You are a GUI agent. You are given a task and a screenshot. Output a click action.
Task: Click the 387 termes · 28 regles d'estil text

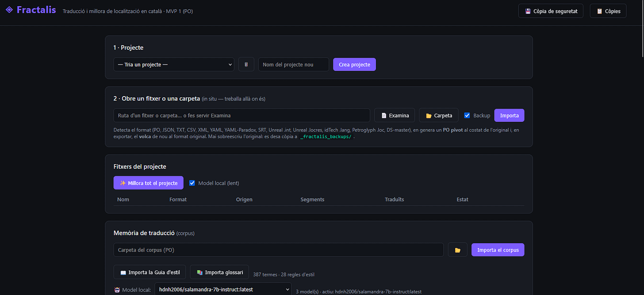click(284, 275)
